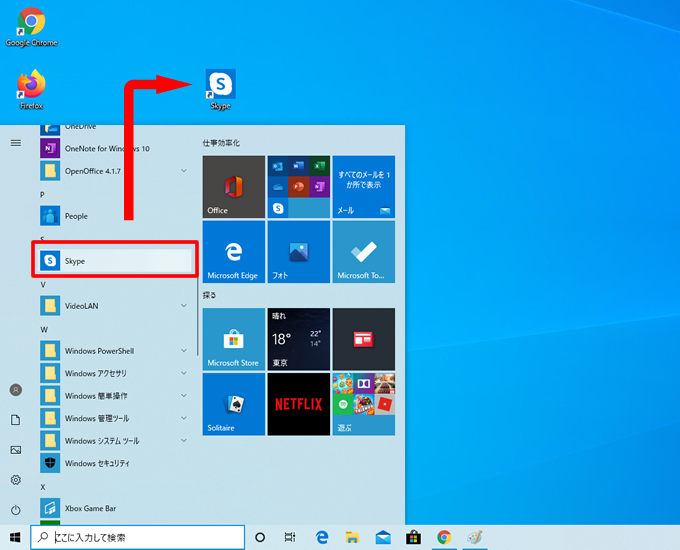The width and height of the screenshot is (680, 550).
Task: Open the Office apps group tile
Action: pos(299,187)
